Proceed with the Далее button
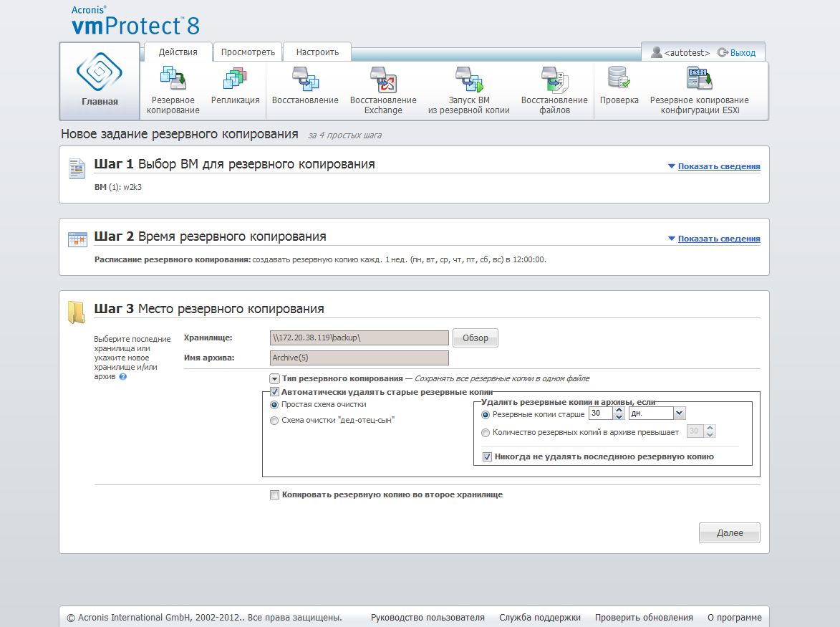The image size is (840, 627). [x=730, y=532]
